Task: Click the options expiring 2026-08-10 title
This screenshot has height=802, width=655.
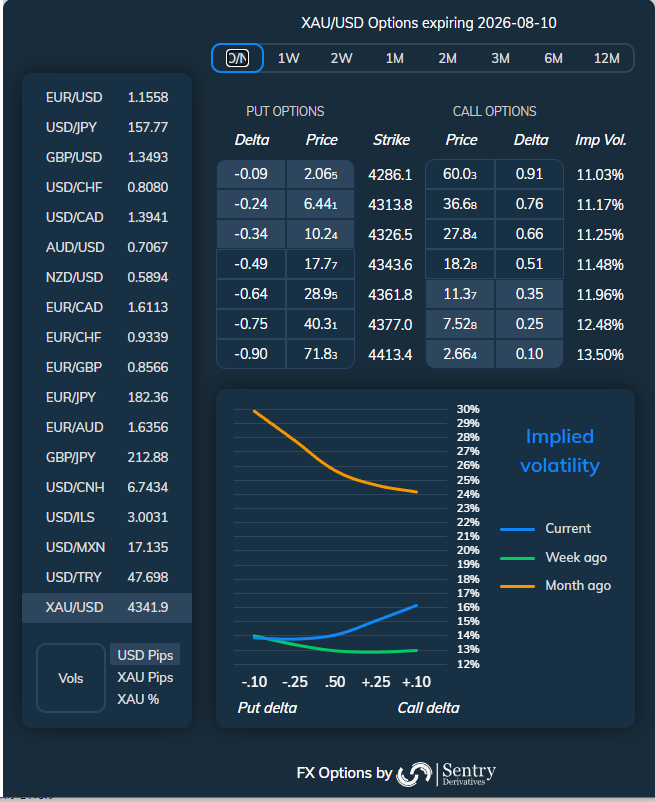Action: [x=428, y=23]
